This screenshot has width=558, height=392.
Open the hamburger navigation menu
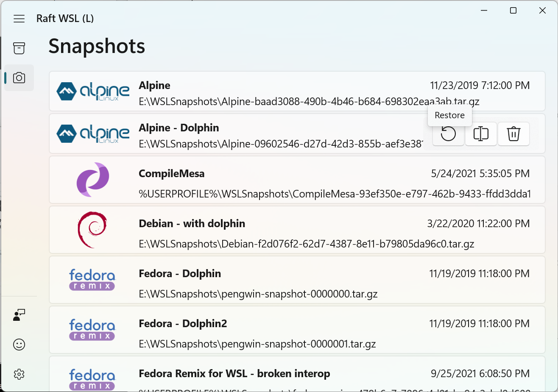coord(19,19)
